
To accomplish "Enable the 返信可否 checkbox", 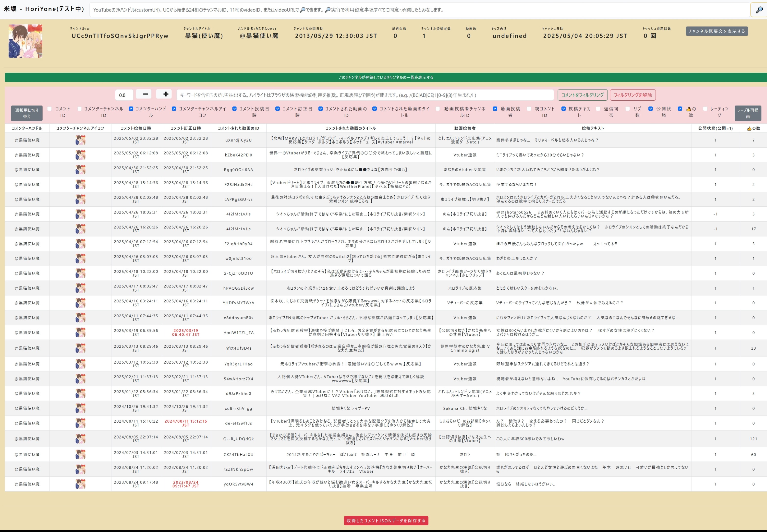I will click(598, 109).
